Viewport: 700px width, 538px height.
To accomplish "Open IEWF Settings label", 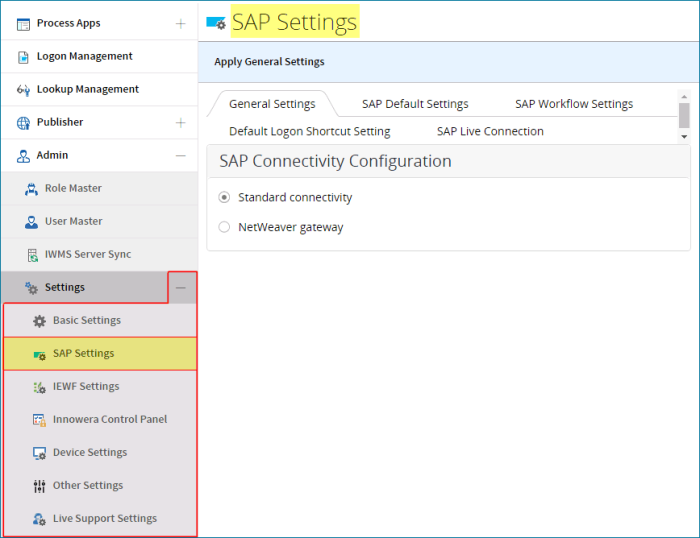I will [x=86, y=386].
